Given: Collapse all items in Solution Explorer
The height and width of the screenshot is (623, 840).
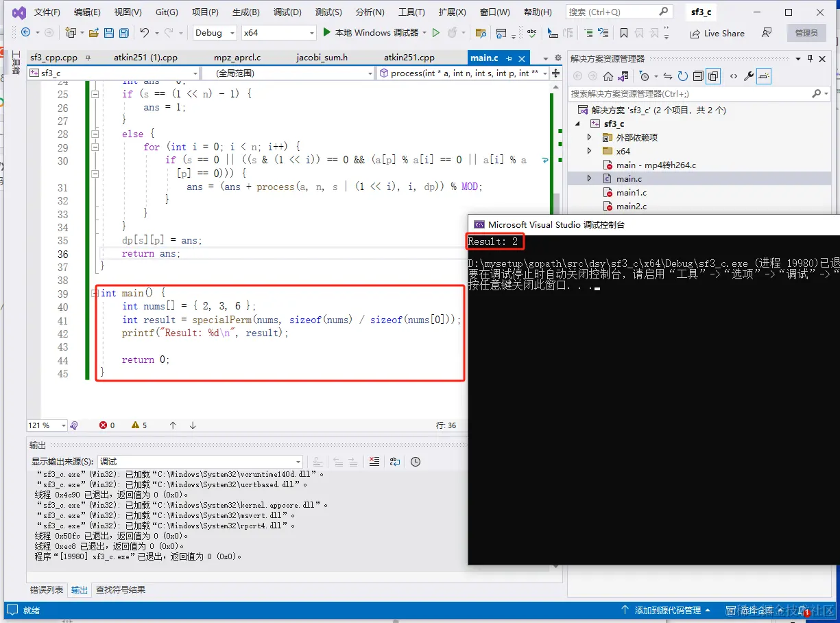Looking at the screenshot, I should click(698, 76).
